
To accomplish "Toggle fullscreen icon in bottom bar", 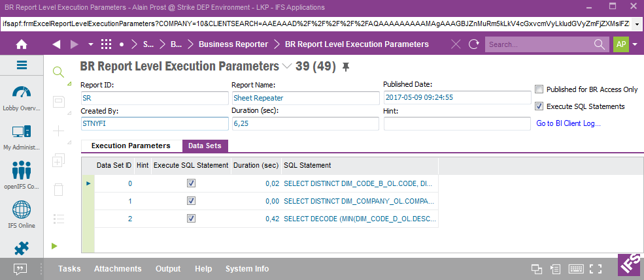I will point(596,269).
